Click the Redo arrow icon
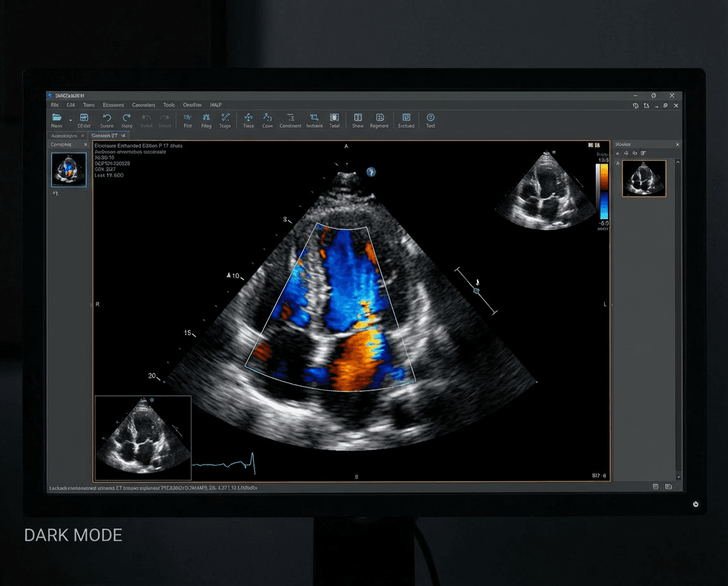Image resolution: width=728 pixels, height=586 pixels. (x=126, y=119)
